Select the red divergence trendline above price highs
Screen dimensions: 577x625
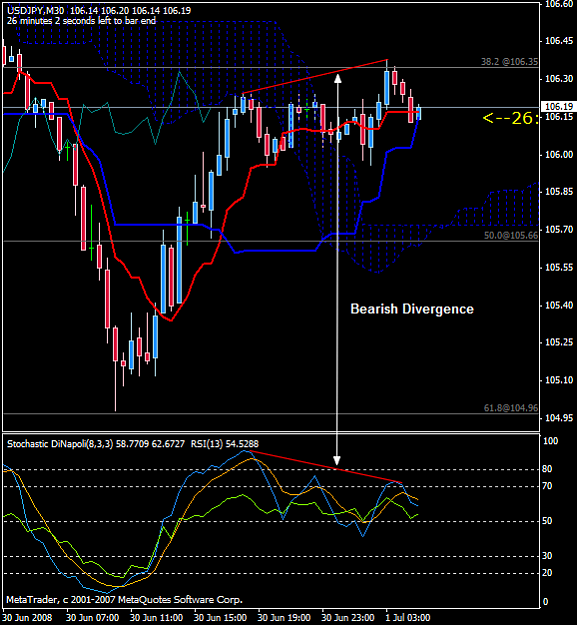(x=315, y=77)
